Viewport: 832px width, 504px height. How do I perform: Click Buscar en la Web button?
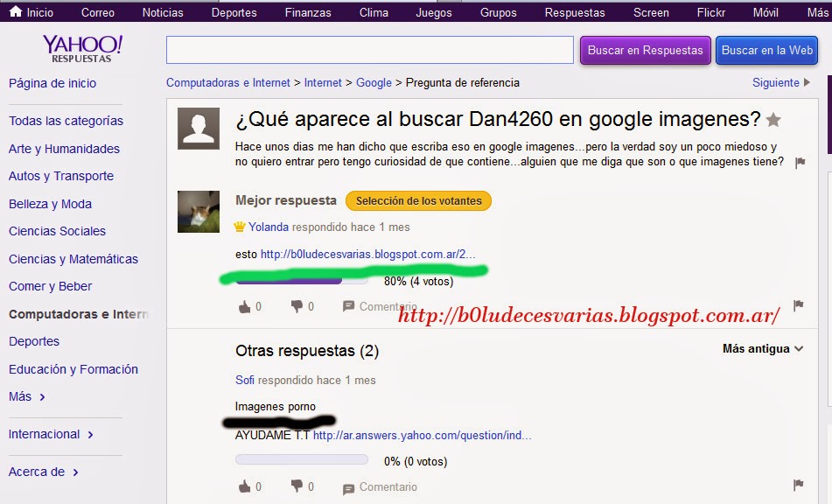point(766,51)
